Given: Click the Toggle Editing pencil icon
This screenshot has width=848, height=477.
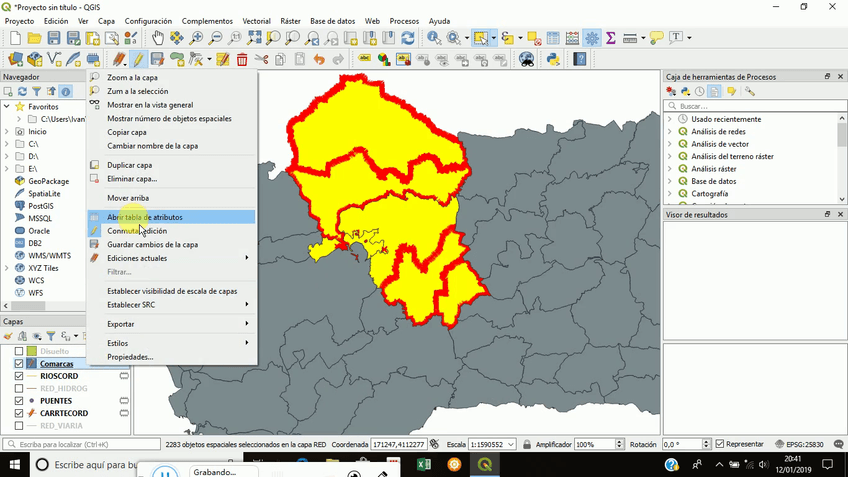Looking at the screenshot, I should click(138, 60).
